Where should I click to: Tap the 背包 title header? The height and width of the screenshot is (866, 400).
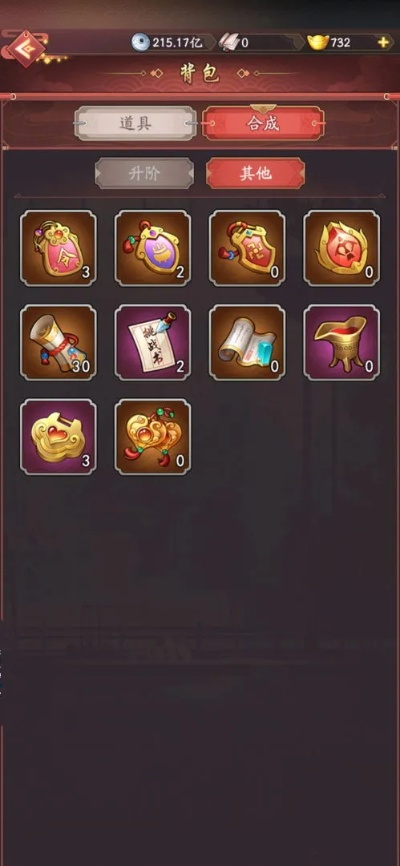pos(199,73)
